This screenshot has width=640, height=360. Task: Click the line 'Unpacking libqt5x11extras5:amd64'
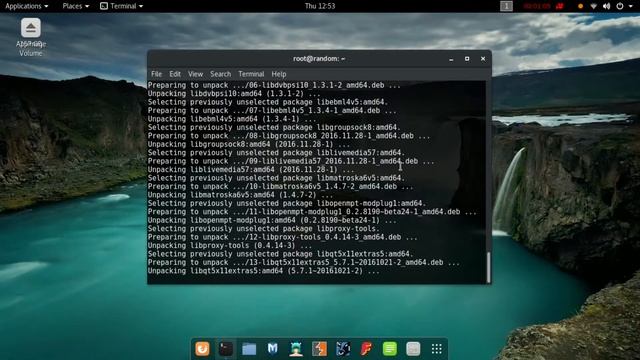(263, 271)
